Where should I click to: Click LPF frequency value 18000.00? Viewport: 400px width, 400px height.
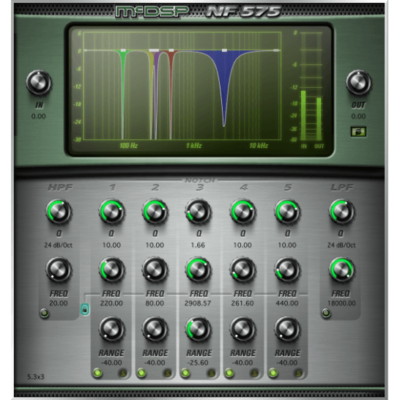(341, 303)
